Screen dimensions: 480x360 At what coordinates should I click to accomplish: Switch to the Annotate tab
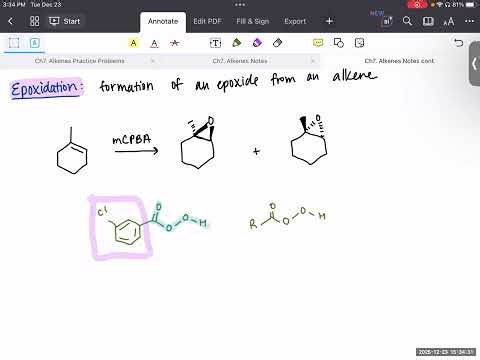[x=163, y=21]
